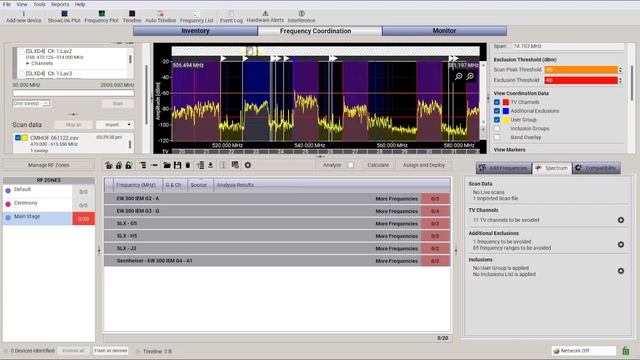
Task: Click the zoom out magnifier on spectrum plot
Action: point(458,76)
